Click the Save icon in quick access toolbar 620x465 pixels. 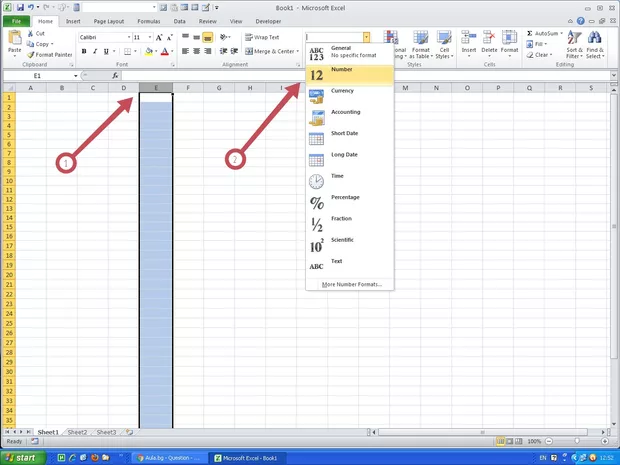pyautogui.click(x=20, y=7)
